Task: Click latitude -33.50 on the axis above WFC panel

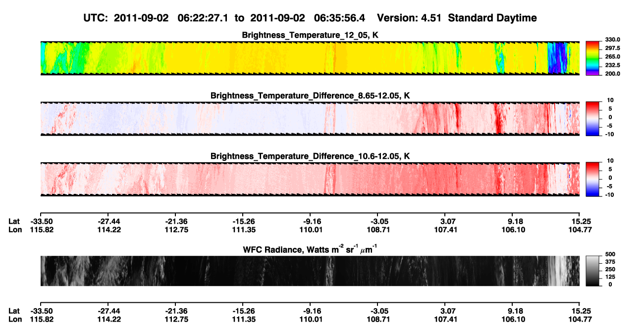Action: 41,222
